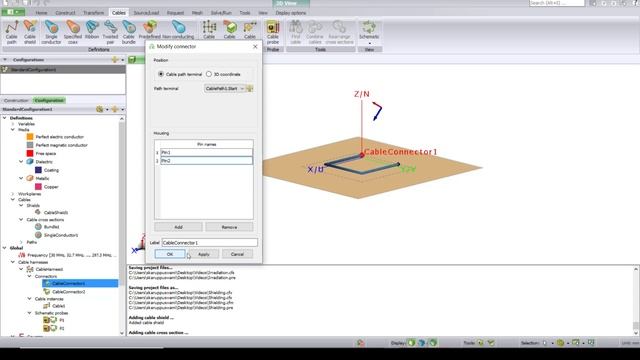Click Cancel in Modify connector dialog
Viewport: 640px width, 360px height.
point(237,254)
